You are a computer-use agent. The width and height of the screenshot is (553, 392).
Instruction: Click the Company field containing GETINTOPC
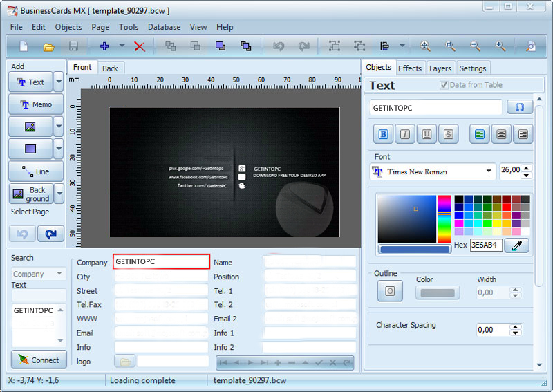coord(161,261)
